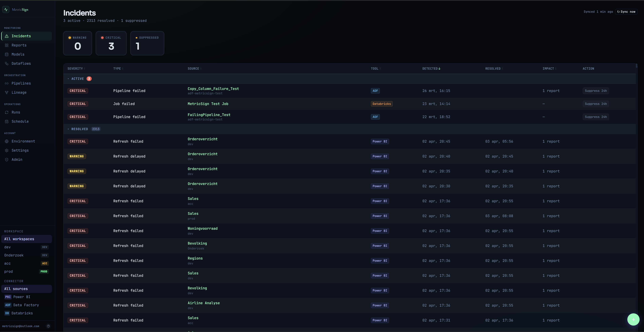Click the table's vertical scrollbar
644x332 pixels.
pos(636,66)
